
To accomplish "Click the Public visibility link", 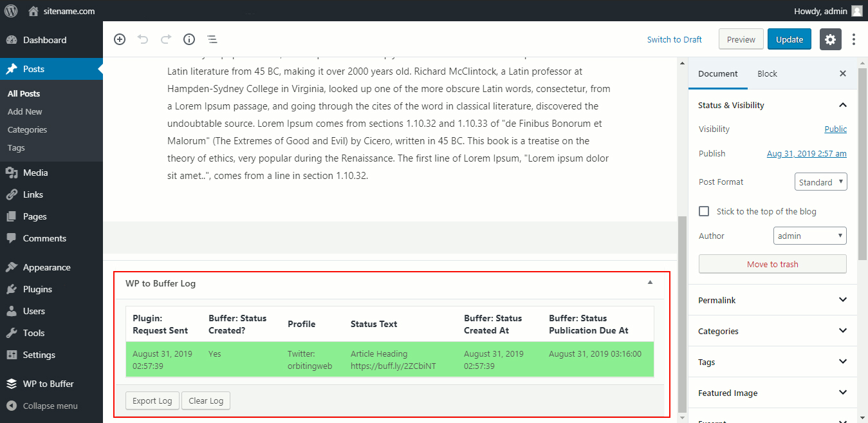I will 836,129.
